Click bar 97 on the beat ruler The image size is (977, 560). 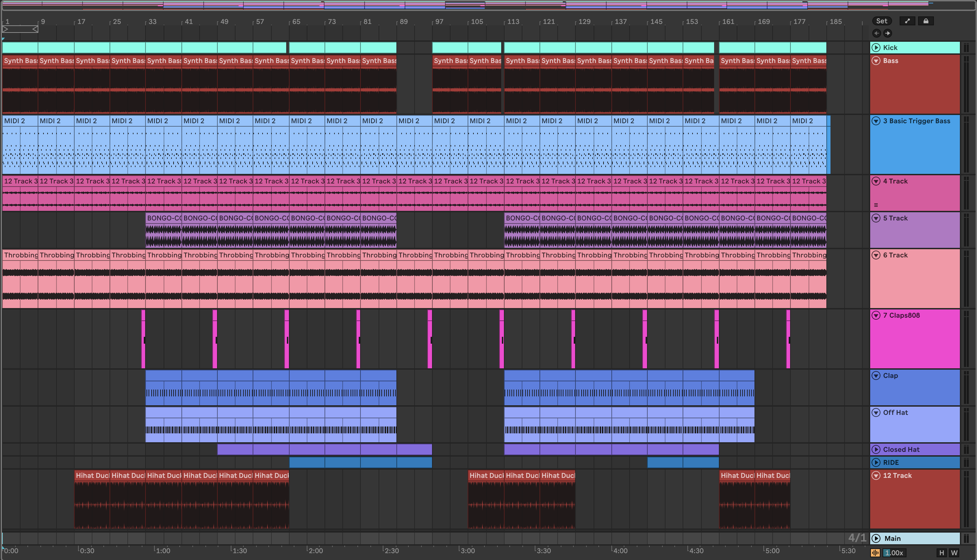pyautogui.click(x=439, y=22)
